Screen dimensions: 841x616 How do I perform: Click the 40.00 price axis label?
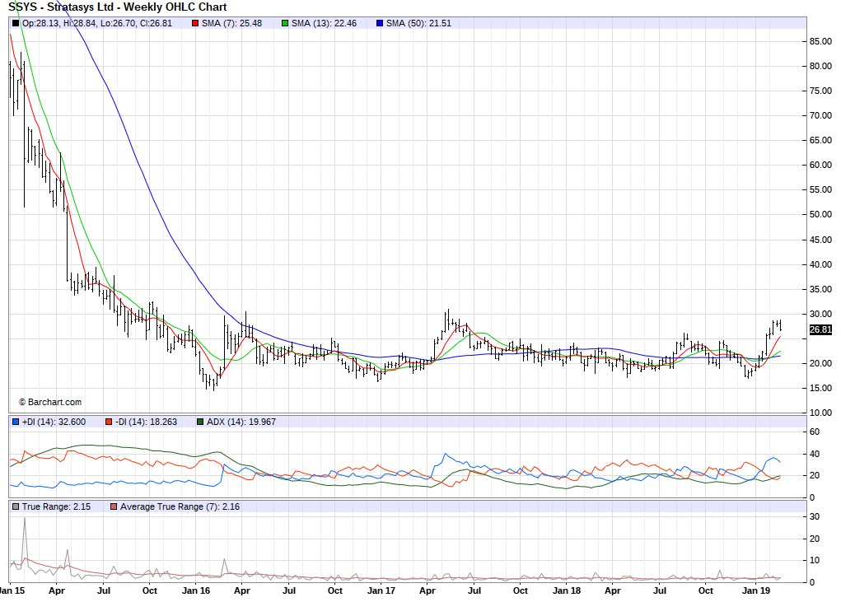click(820, 264)
